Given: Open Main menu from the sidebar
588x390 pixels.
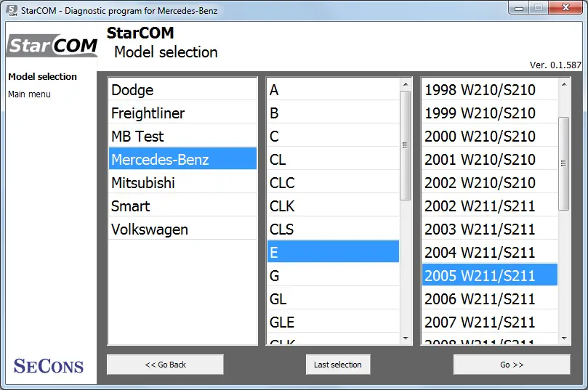Looking at the screenshot, I should tap(29, 94).
